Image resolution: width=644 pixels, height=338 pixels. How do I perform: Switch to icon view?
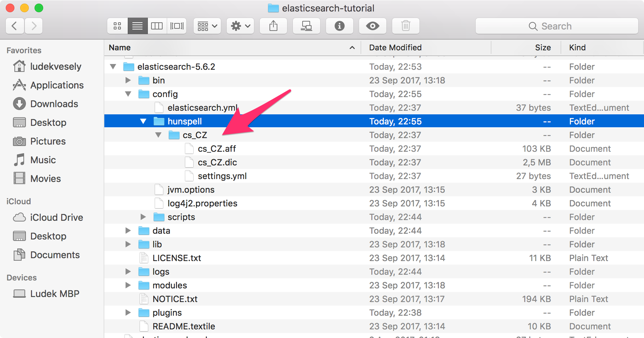(117, 26)
